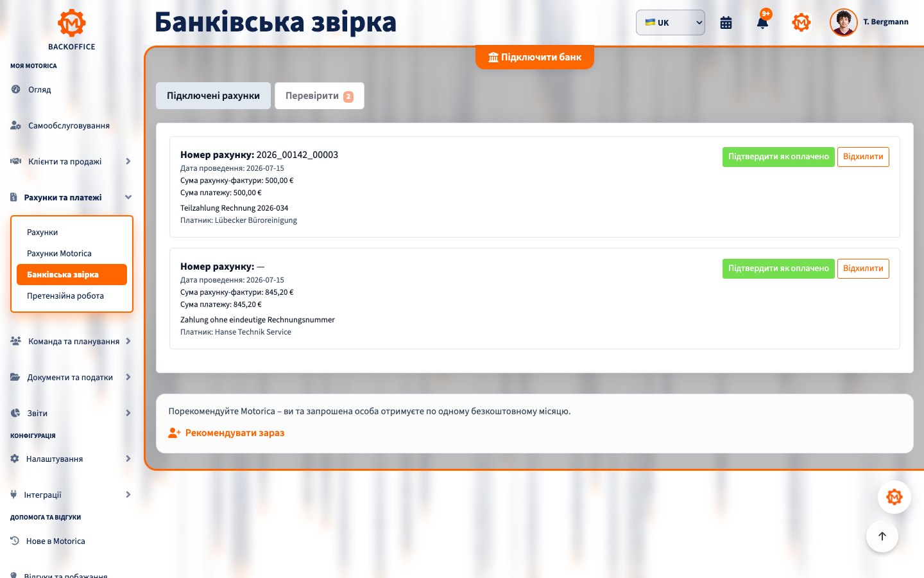
Task: Open the UK language dropdown
Action: tap(671, 22)
